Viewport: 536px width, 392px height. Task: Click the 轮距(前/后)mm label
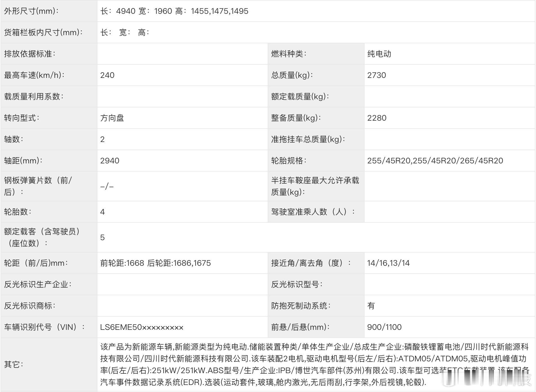36,263
